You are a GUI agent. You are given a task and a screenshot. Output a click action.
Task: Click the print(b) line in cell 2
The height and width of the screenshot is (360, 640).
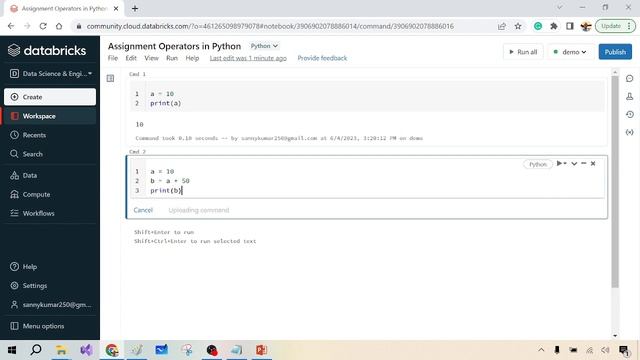[x=166, y=191]
